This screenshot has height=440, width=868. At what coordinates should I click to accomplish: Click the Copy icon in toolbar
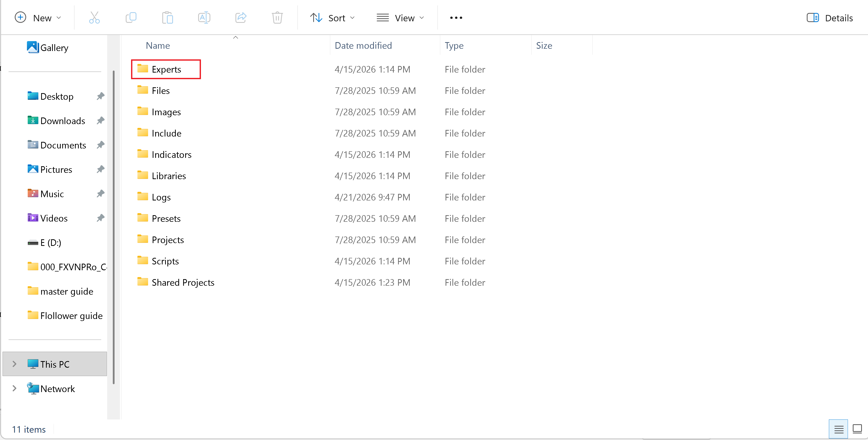point(131,18)
